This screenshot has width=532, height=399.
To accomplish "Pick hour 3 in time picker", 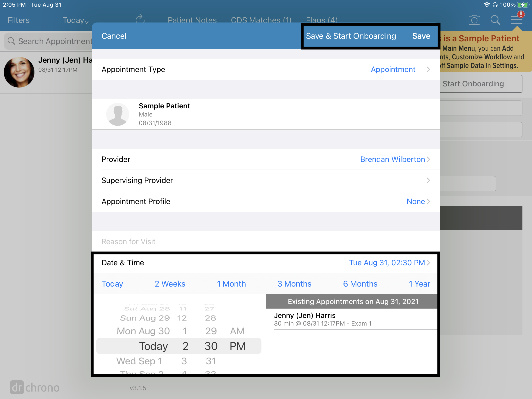I will click(184, 361).
